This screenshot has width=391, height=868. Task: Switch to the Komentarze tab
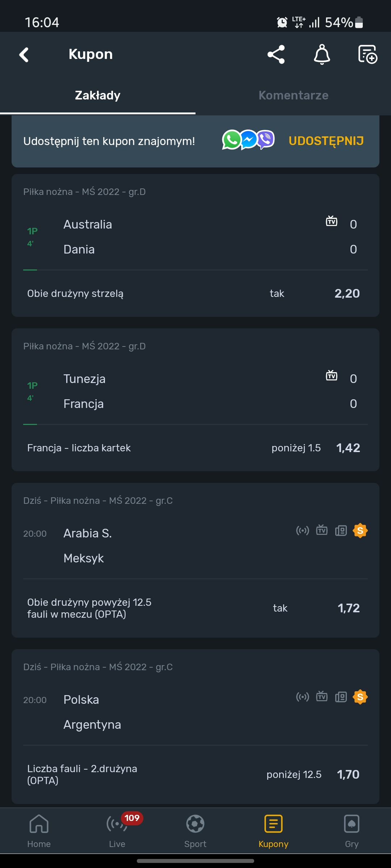[293, 95]
